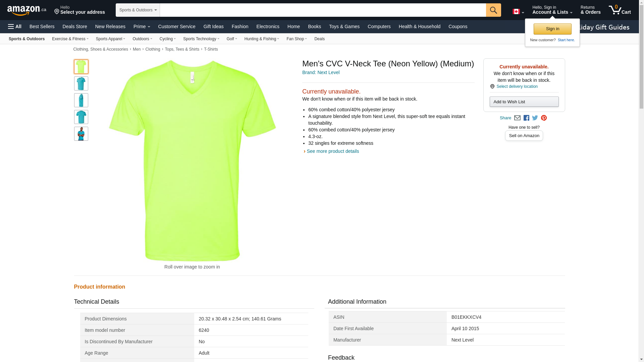
Task: Share via the email envelope icon
Action: (517, 118)
